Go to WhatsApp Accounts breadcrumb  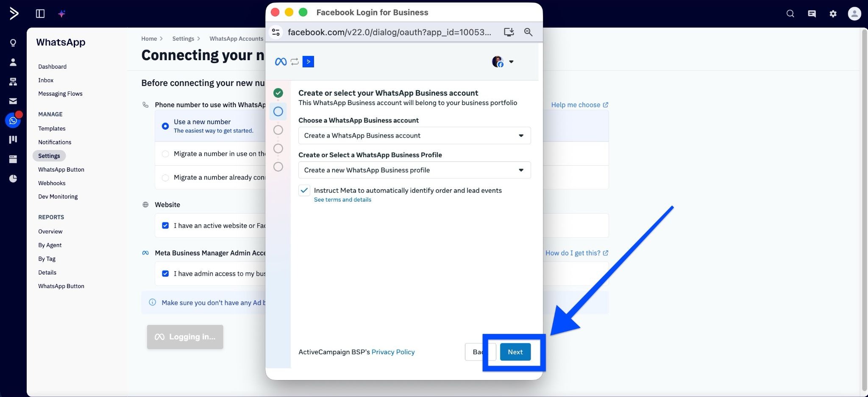(x=236, y=39)
